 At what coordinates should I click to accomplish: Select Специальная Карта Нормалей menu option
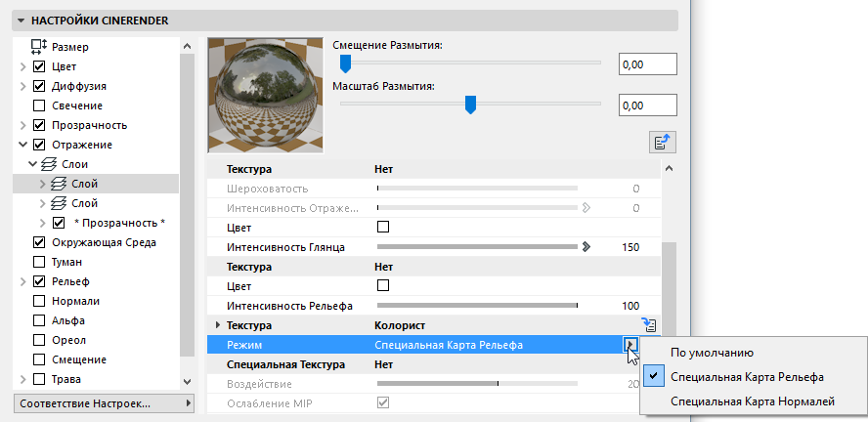[x=753, y=401]
